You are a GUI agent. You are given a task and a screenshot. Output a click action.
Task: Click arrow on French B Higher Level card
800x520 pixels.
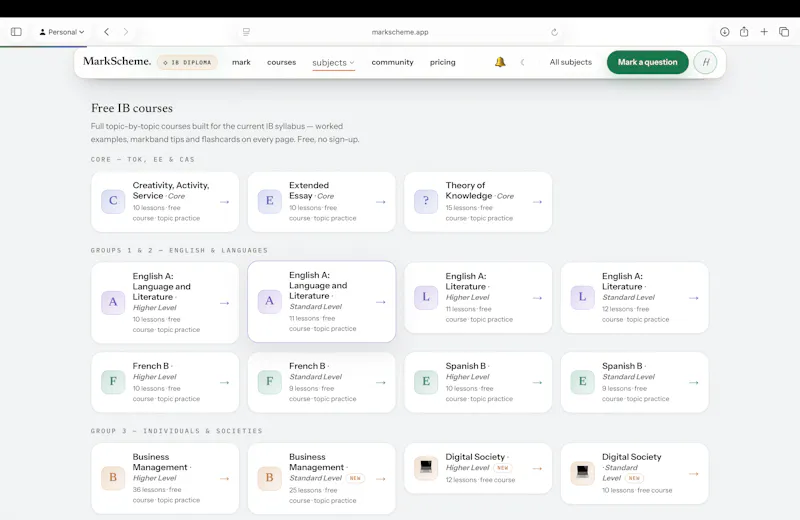pyautogui.click(x=224, y=383)
